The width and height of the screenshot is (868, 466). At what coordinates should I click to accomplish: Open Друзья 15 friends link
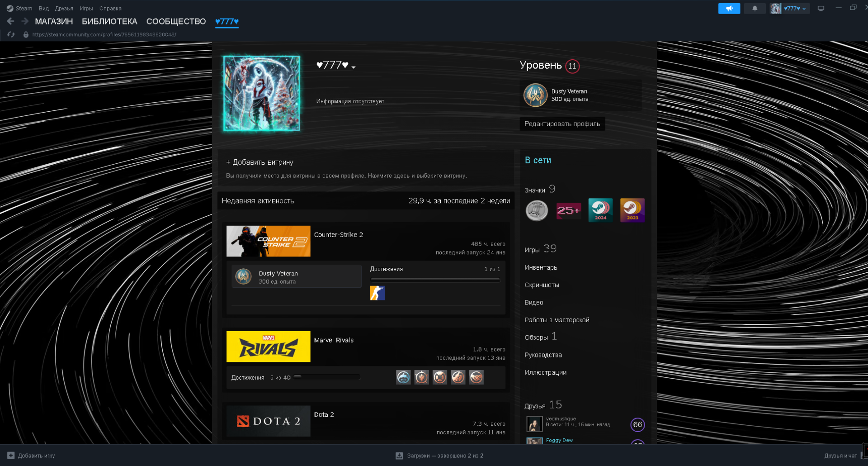(543, 405)
